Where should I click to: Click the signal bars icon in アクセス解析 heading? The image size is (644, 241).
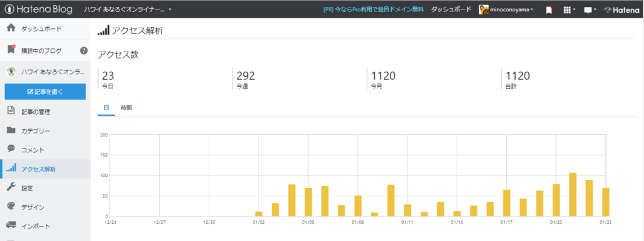click(x=104, y=30)
